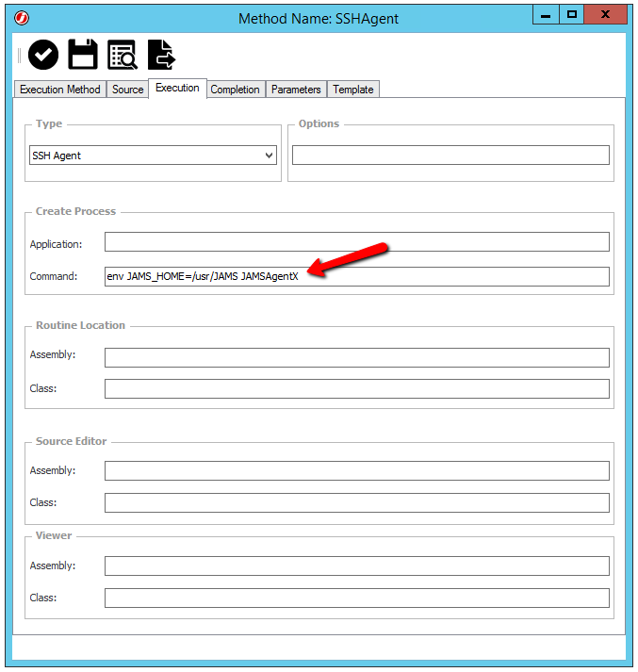
Task: Open the Parameters tab
Action: pyautogui.click(x=296, y=90)
